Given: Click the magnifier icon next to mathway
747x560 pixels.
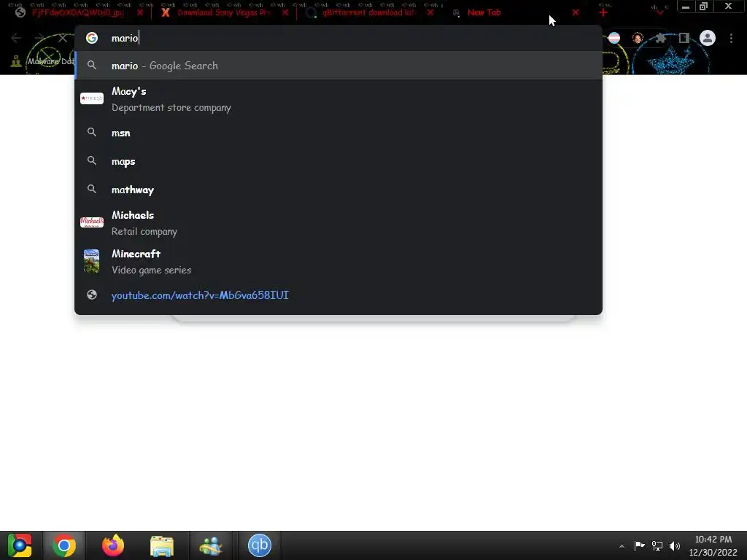Looking at the screenshot, I should click(92, 189).
